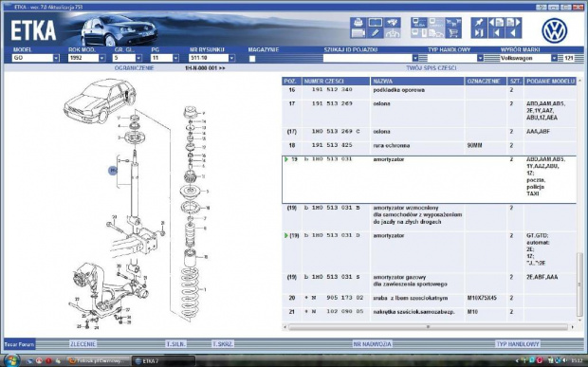The image size is (588, 367).
Task: Click the handshake icon in toolbar
Action: point(393,23)
